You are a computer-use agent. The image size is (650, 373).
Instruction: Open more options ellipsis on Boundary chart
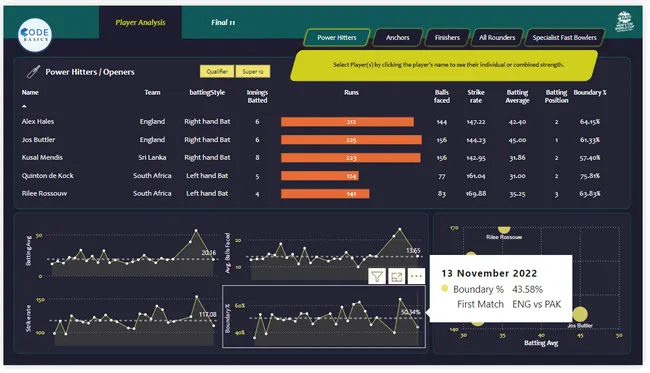[x=416, y=276]
